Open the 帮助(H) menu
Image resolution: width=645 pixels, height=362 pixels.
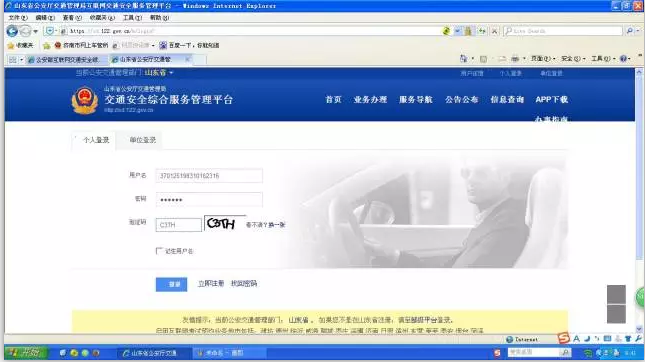click(x=159, y=18)
